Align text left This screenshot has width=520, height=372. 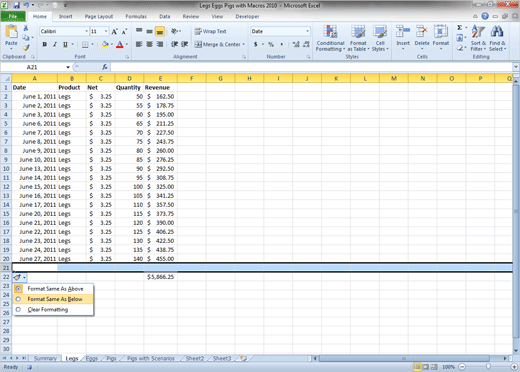139,44
